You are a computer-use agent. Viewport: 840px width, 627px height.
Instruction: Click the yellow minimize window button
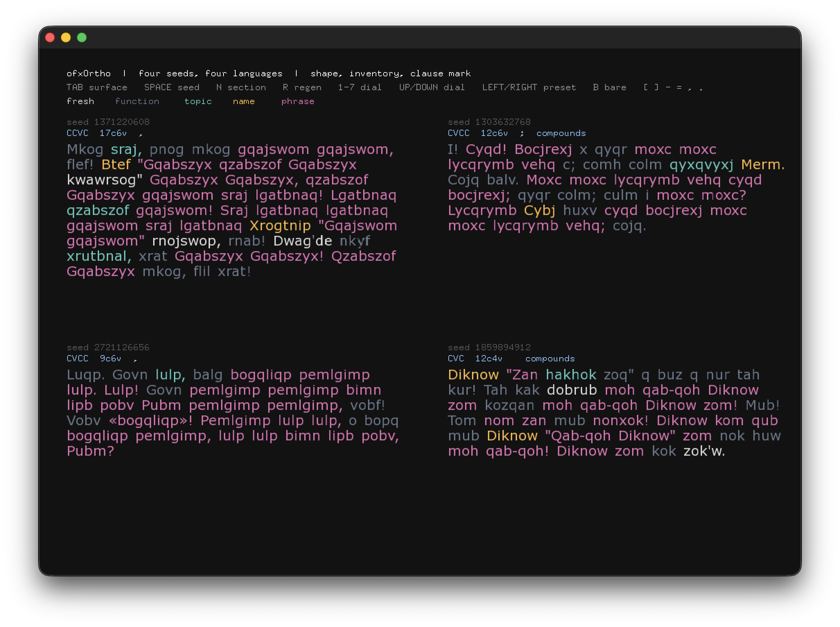(66, 37)
